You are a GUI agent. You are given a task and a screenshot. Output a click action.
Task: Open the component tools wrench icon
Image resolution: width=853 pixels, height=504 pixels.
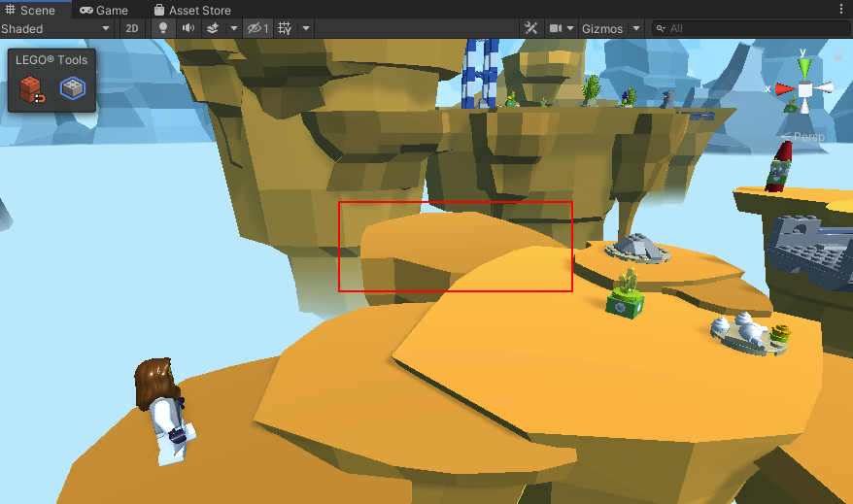[530, 28]
